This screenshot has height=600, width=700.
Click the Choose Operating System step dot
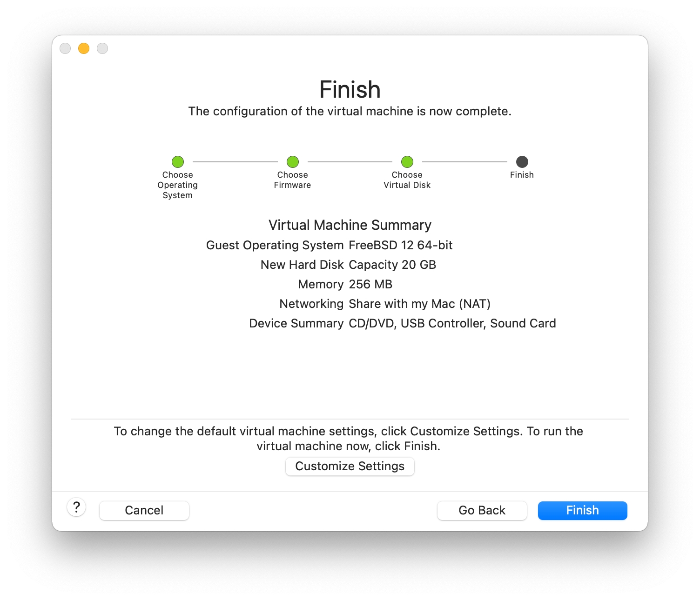coord(178,162)
